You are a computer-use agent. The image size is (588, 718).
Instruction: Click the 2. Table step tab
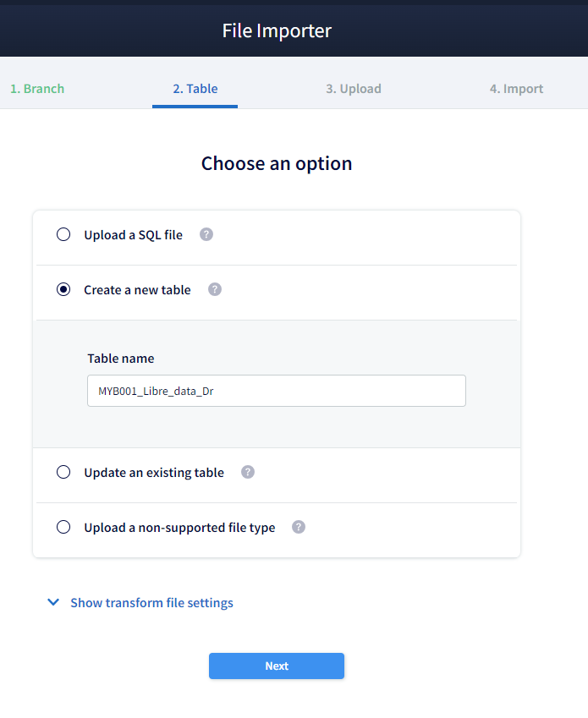click(195, 89)
